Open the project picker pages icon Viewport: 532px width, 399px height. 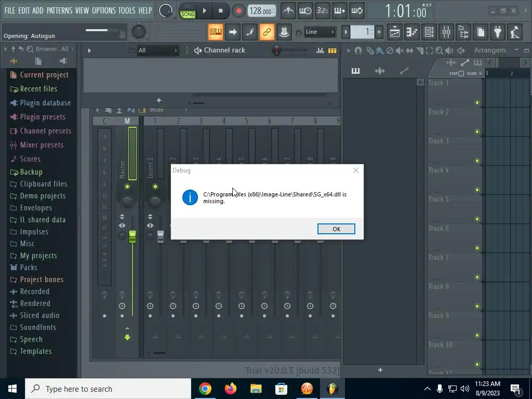tap(481, 32)
